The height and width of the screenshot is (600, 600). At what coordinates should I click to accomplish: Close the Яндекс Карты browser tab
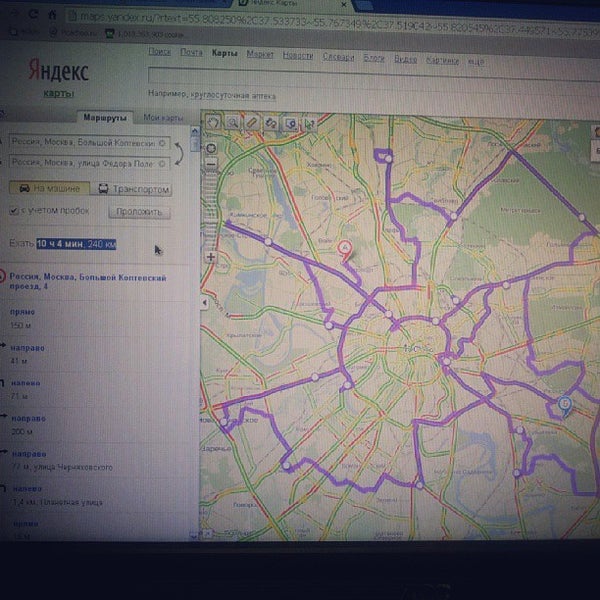coord(344,5)
